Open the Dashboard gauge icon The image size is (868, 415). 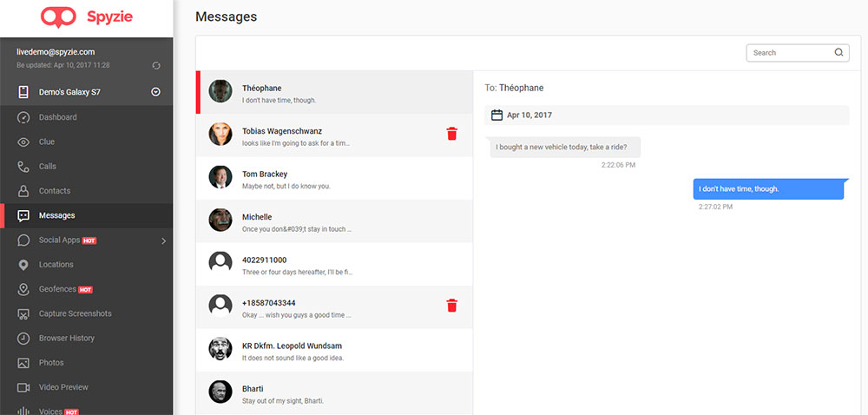(23, 117)
